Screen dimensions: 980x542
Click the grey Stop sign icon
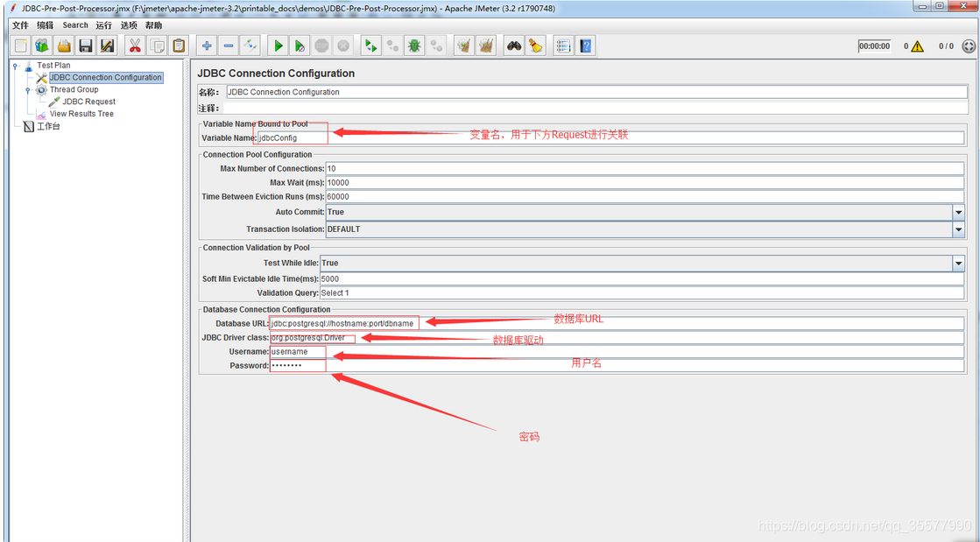click(x=321, y=46)
